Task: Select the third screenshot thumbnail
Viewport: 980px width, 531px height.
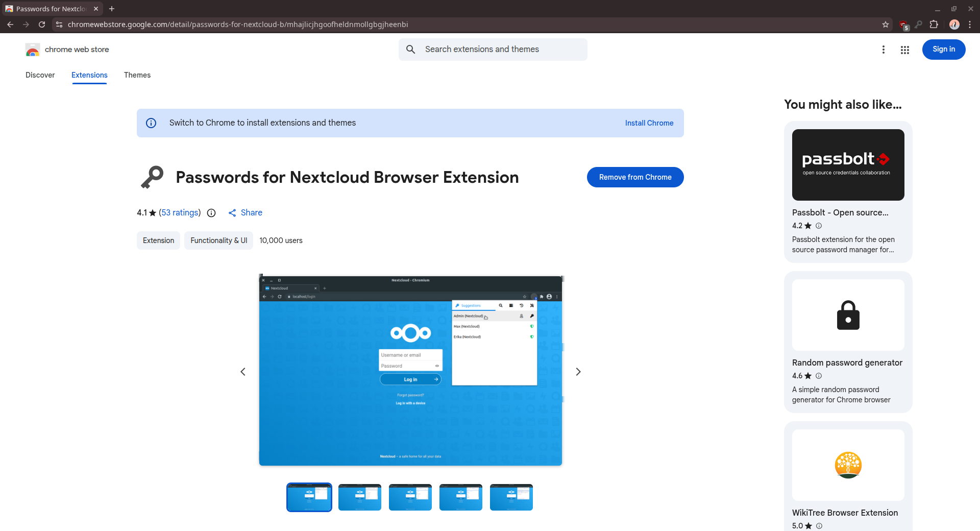Action: pos(410,497)
